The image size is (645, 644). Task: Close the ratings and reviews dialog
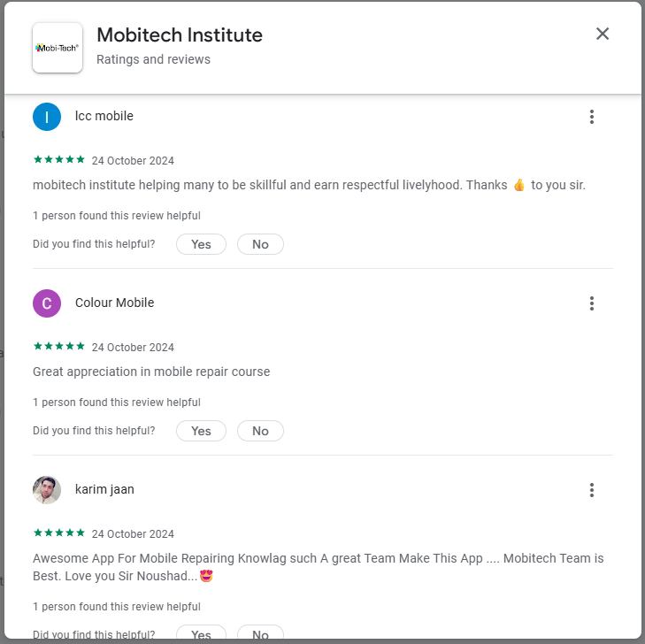[603, 34]
